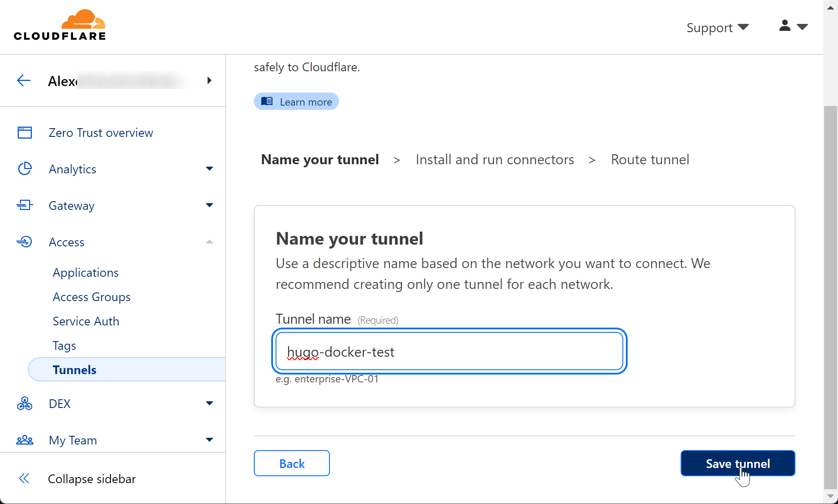Expand the My Team section arrow

pos(209,440)
